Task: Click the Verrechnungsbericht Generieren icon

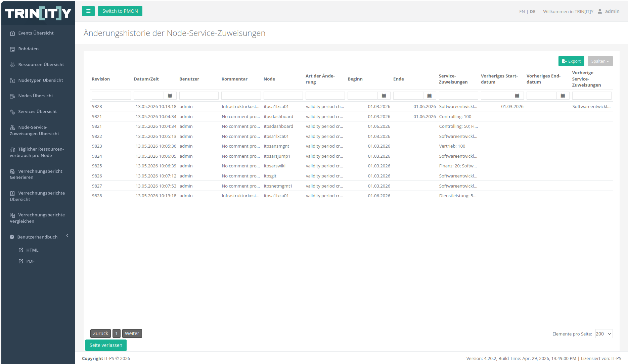Action: click(12, 171)
